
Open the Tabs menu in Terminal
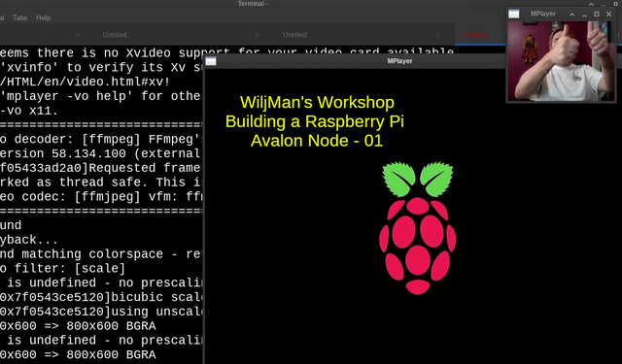coord(19,17)
